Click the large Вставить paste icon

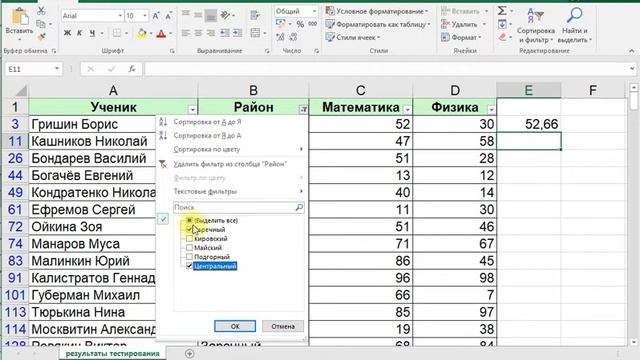click(19, 17)
